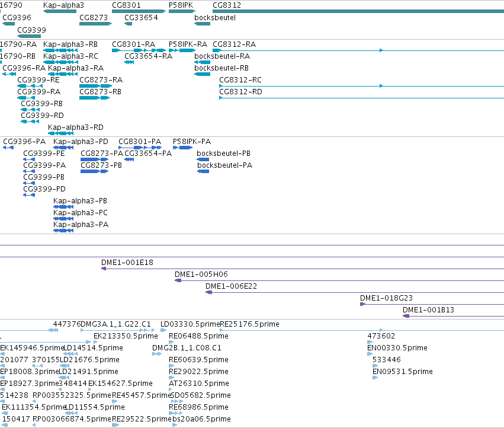
Task: Select the AT26310.5prime EST label
Action: (x=199, y=384)
